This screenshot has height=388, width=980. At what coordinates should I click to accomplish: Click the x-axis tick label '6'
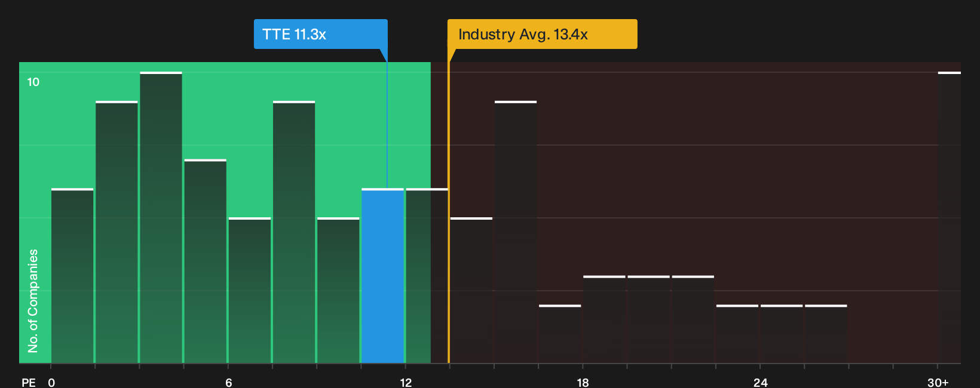[x=229, y=382]
